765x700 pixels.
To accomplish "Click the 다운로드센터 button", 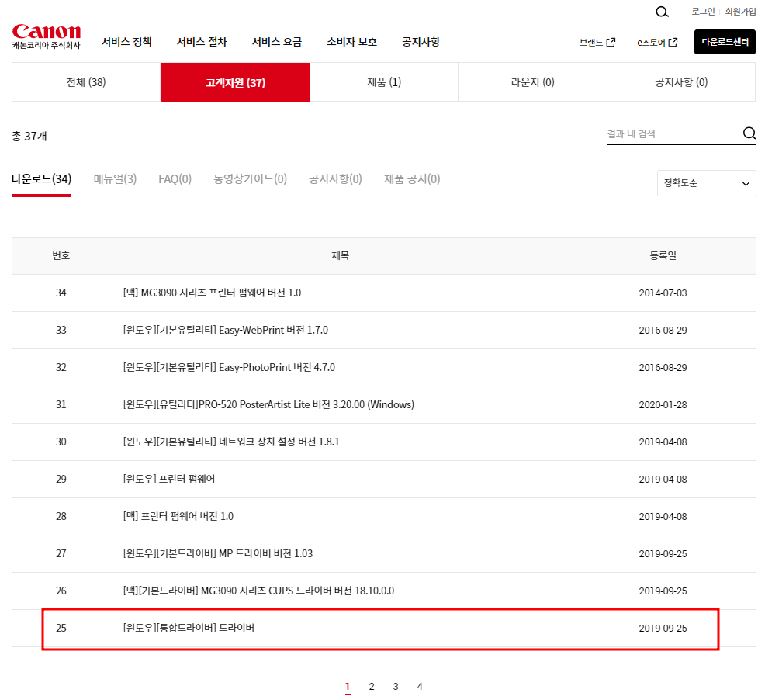I will click(x=725, y=42).
